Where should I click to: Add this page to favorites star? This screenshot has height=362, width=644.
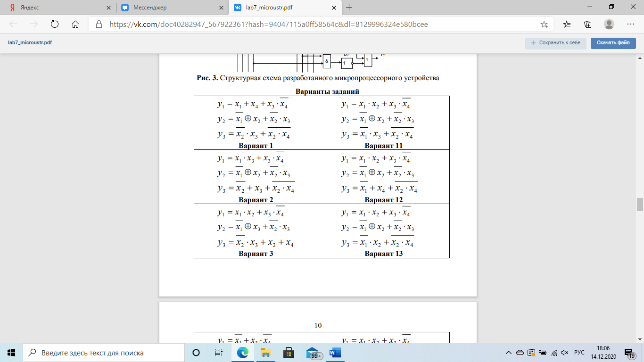pos(544,25)
